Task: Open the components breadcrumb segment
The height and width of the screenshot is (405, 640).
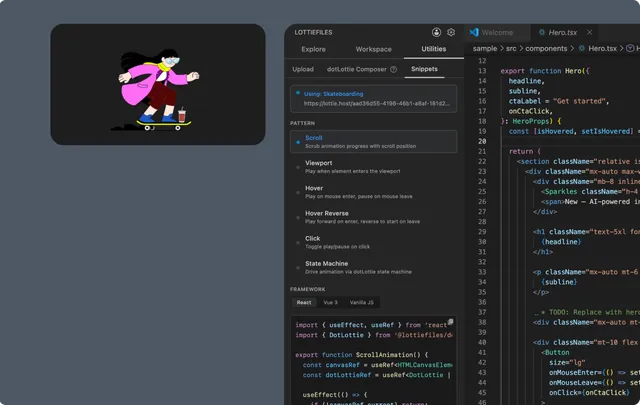Action: (546, 49)
